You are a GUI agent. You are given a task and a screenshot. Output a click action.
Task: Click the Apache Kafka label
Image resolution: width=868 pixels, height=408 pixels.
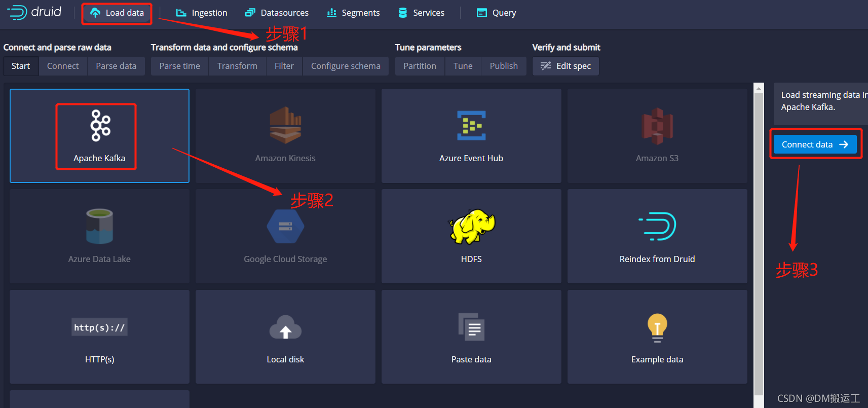pos(99,158)
